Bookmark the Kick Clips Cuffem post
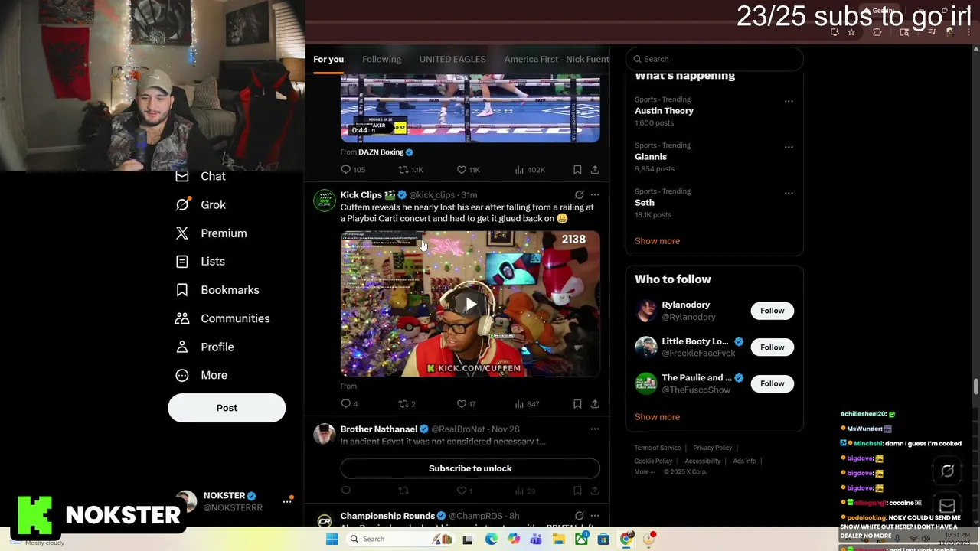Viewport: 980px width, 551px height. [577, 404]
